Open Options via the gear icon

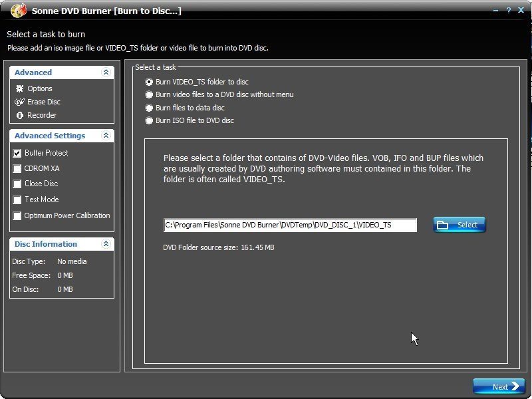19,88
